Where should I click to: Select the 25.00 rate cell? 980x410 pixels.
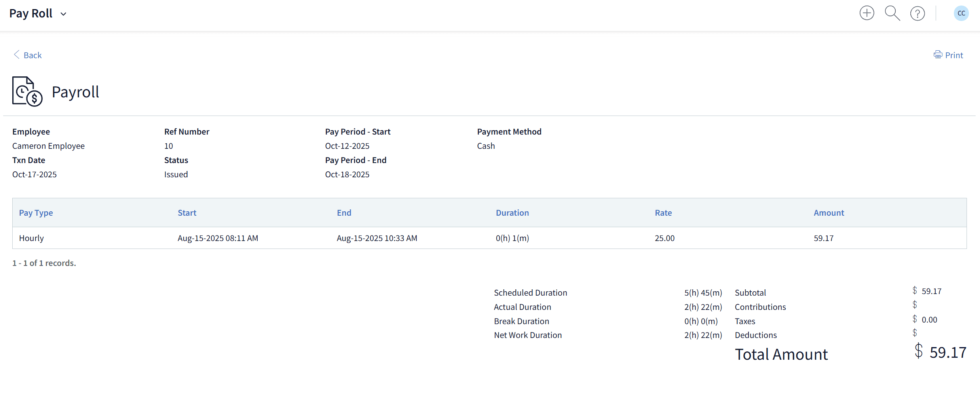tap(665, 238)
